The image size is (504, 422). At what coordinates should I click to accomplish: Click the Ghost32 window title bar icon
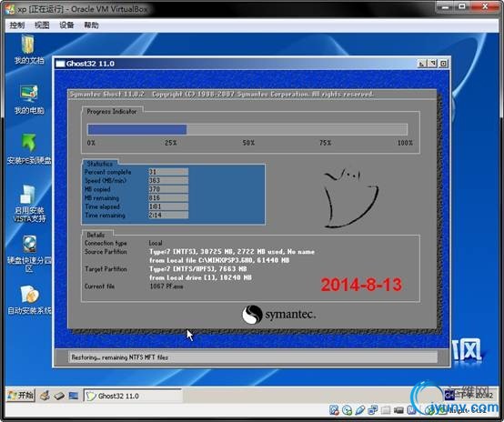(x=60, y=64)
